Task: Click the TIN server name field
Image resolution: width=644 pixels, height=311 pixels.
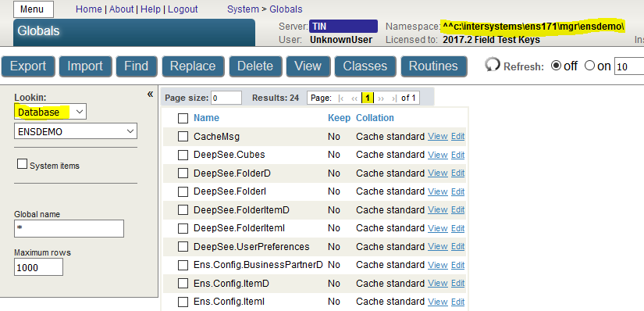Action: [x=343, y=27]
